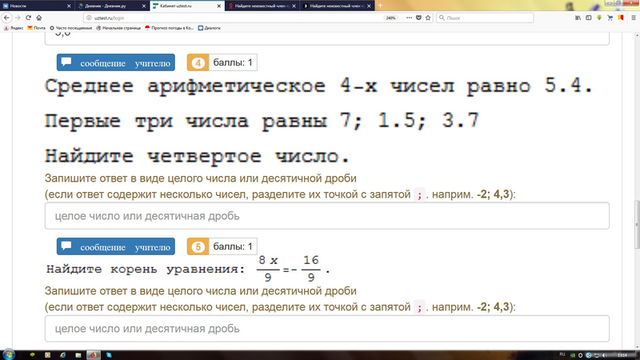Open the Диалоги bookmark
The height and width of the screenshot is (360, 640).
[209, 28]
